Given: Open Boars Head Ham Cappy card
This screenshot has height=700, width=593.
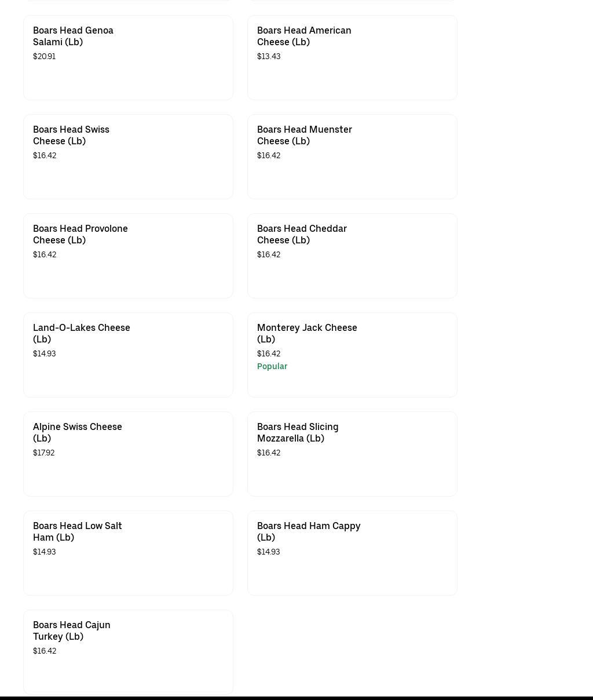Looking at the screenshot, I should (352, 553).
